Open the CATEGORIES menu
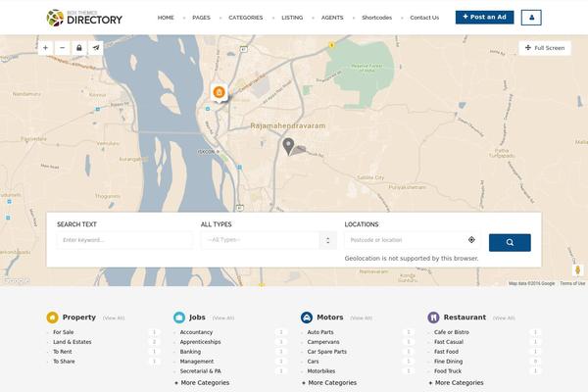The width and height of the screenshot is (588, 392). tap(246, 18)
